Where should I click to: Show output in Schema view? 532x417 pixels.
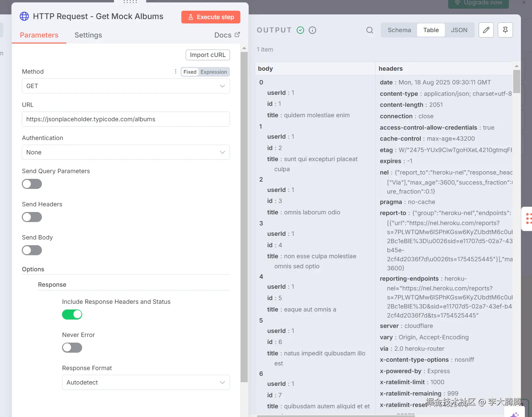coord(399,30)
